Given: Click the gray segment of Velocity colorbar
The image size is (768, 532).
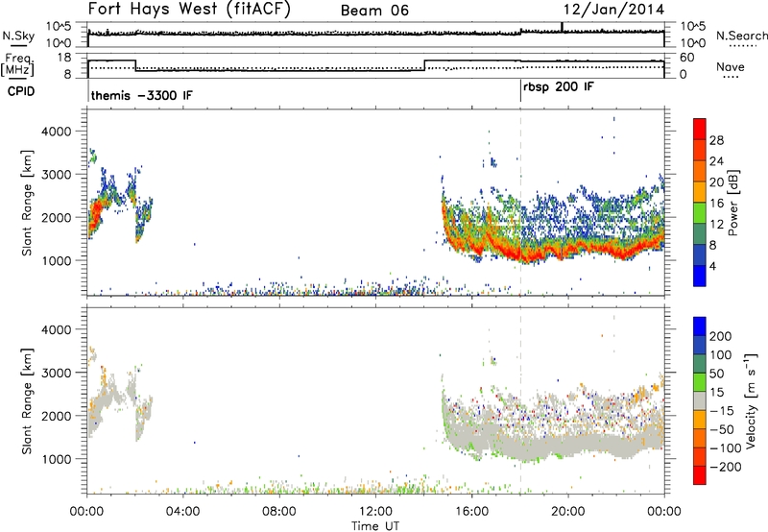Looking at the screenshot, I should tap(700, 400).
